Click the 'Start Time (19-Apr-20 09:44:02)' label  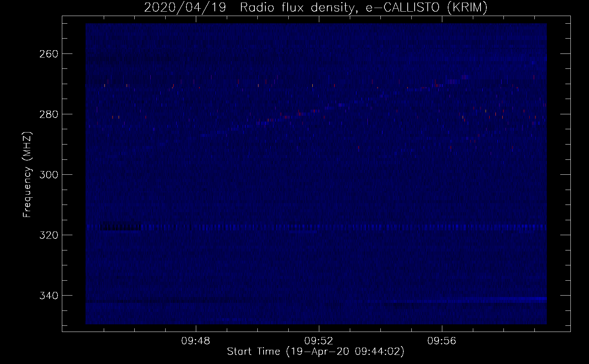click(x=316, y=352)
